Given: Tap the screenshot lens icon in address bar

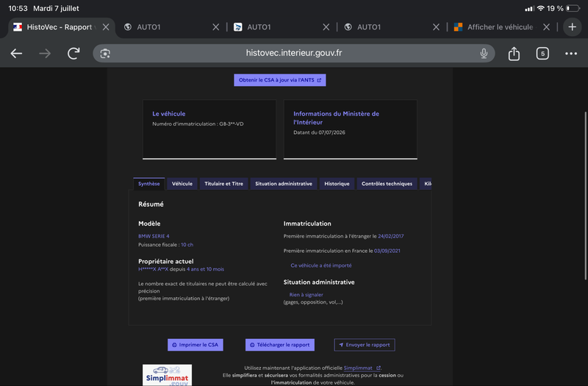Looking at the screenshot, I should [x=105, y=54].
